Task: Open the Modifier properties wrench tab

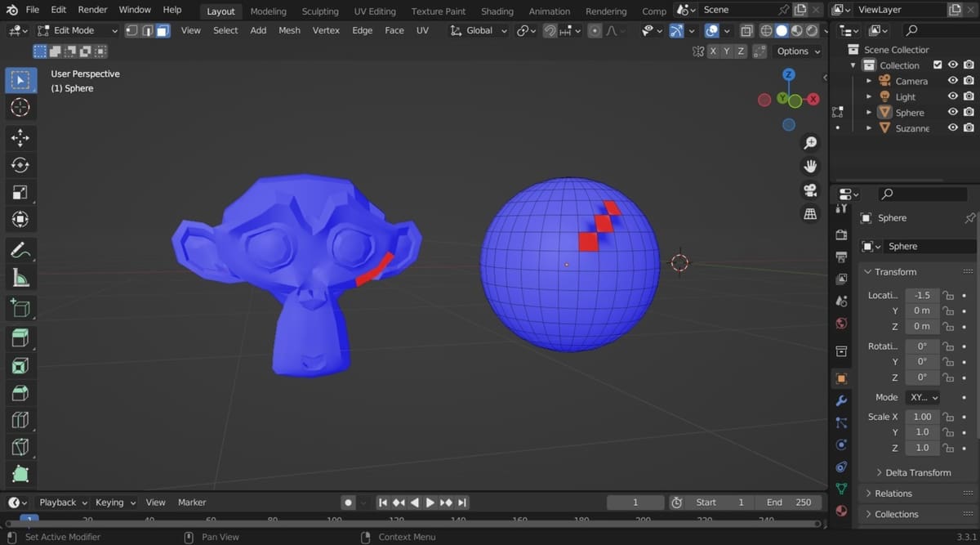Action: click(841, 400)
